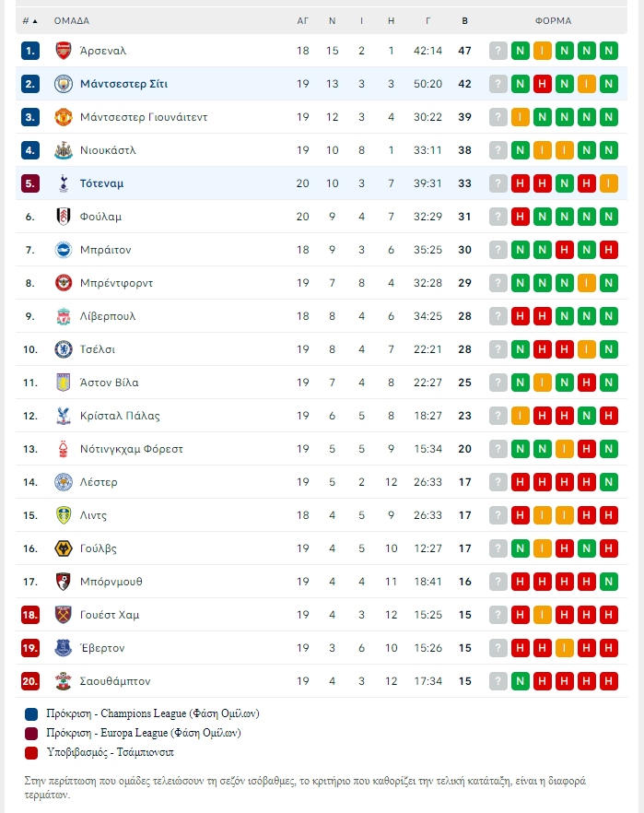
Task: Click the Manchester United club crest
Action: tap(64, 117)
